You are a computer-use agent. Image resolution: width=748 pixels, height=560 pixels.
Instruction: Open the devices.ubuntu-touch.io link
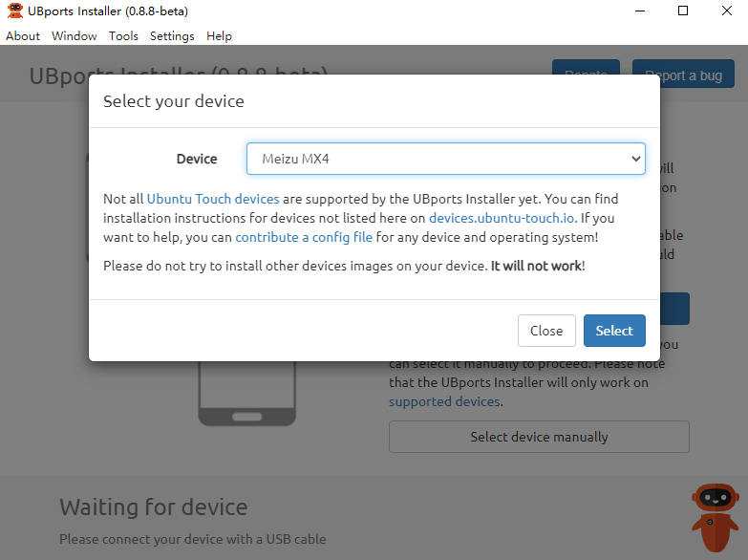click(502, 218)
